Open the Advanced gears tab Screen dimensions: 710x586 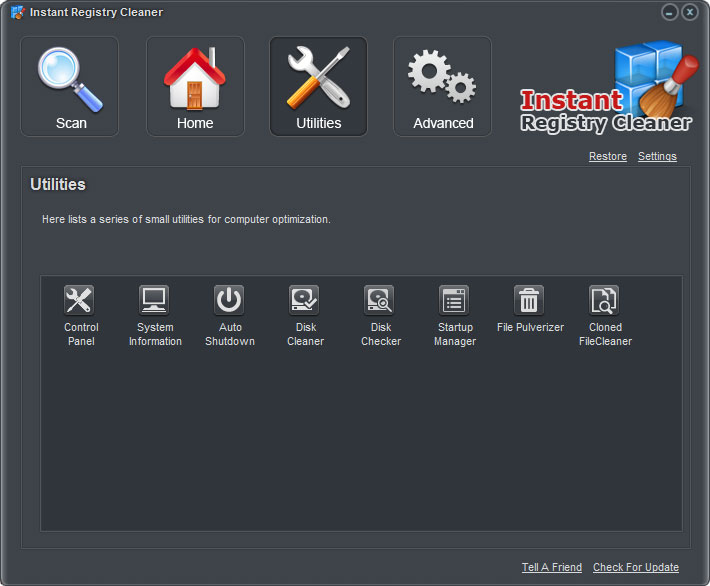pyautogui.click(x=443, y=86)
